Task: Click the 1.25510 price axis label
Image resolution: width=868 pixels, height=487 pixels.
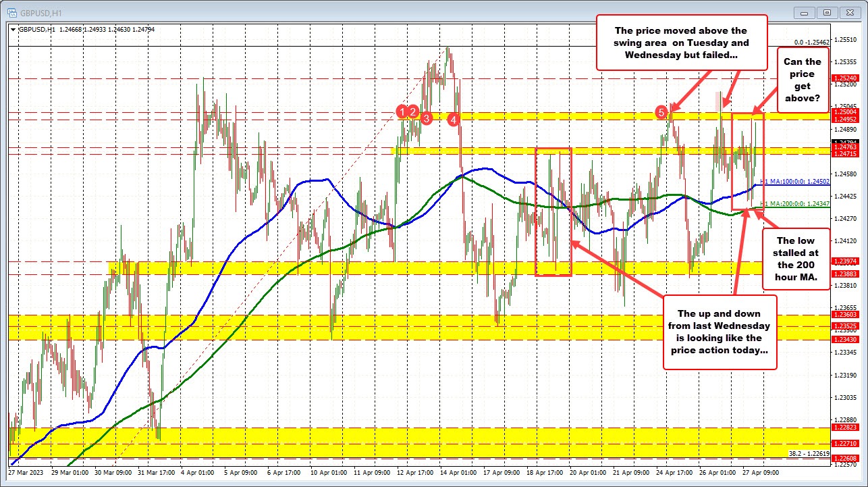Action: (846, 40)
